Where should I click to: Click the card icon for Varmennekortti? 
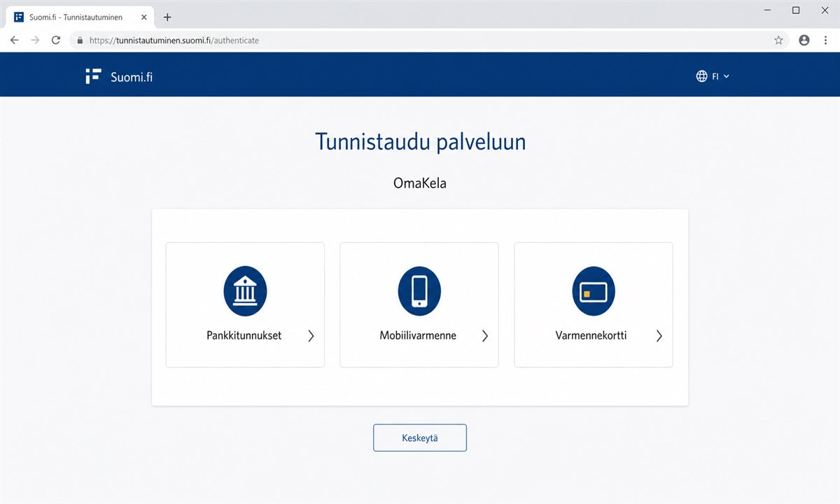[x=594, y=290]
